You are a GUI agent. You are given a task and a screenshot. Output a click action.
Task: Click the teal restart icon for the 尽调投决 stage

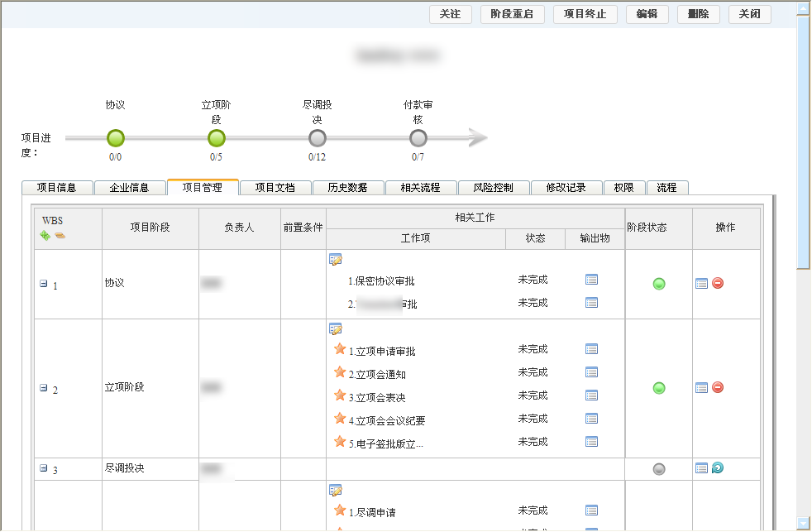[x=716, y=468]
